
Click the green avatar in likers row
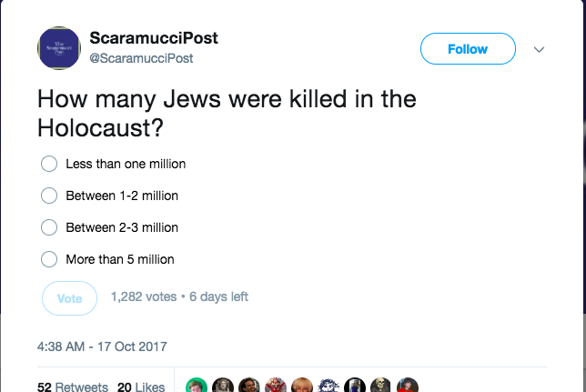197,386
